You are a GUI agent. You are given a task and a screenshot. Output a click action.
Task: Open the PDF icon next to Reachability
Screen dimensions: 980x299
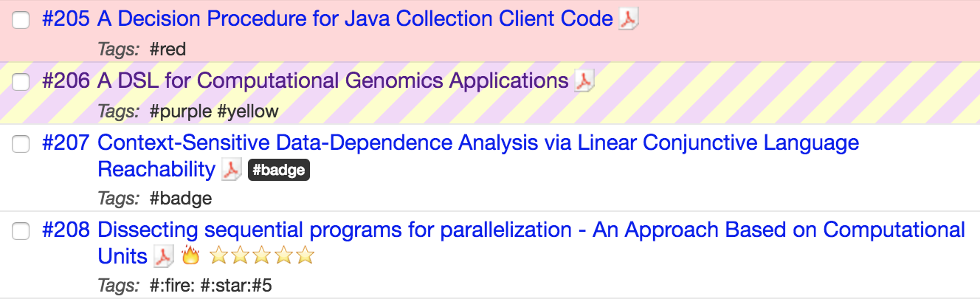click(232, 170)
